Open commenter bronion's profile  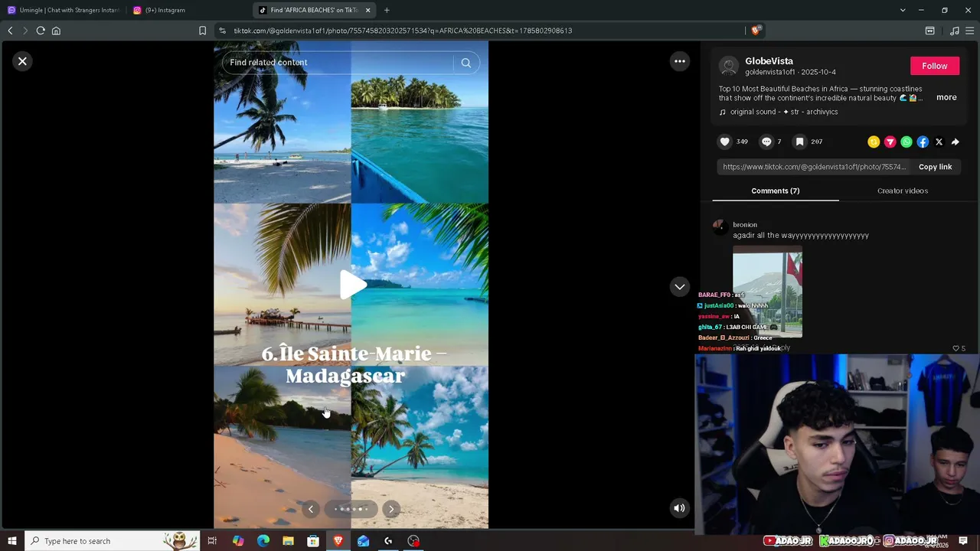744,225
